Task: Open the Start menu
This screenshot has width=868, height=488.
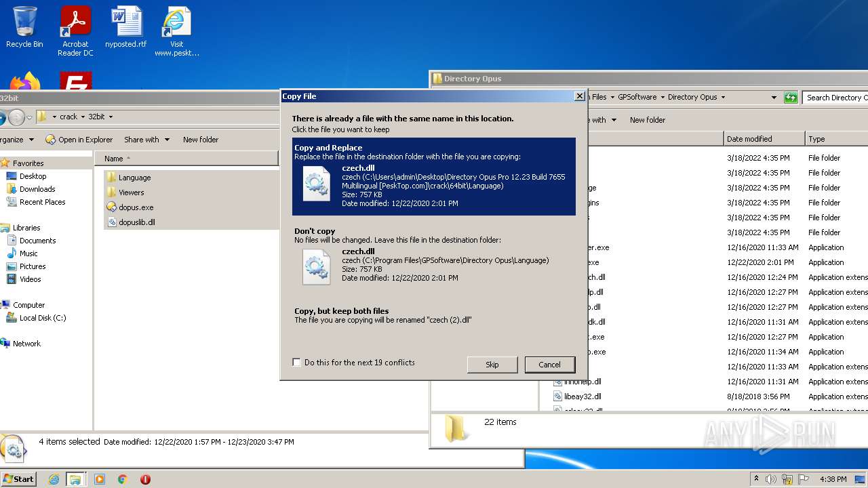Action: [x=18, y=479]
